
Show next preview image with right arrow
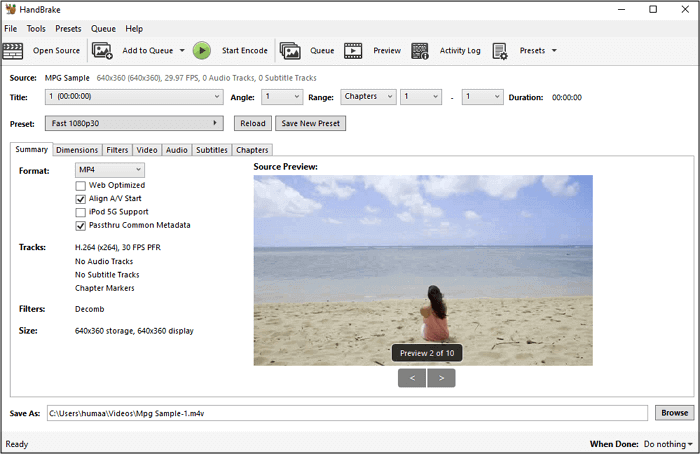(x=441, y=377)
